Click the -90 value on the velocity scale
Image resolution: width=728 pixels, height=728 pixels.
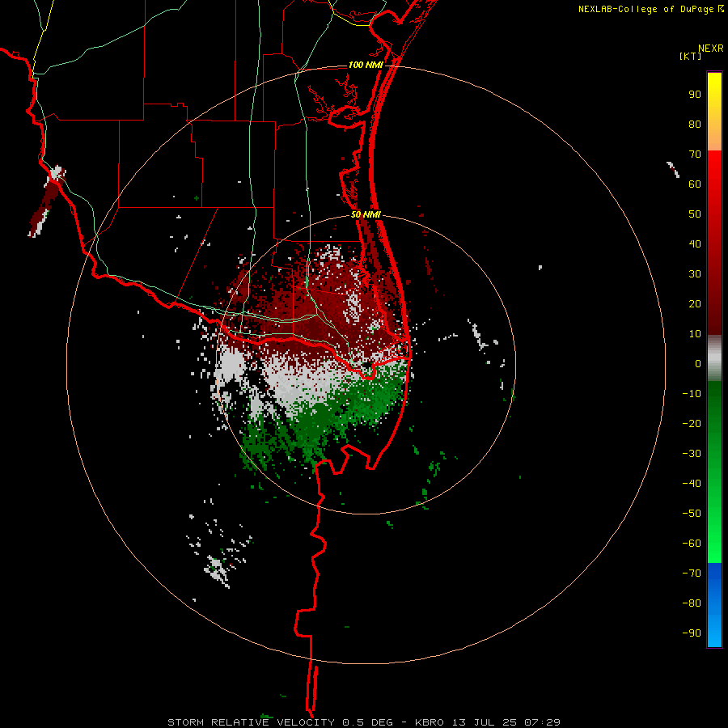tap(692, 633)
